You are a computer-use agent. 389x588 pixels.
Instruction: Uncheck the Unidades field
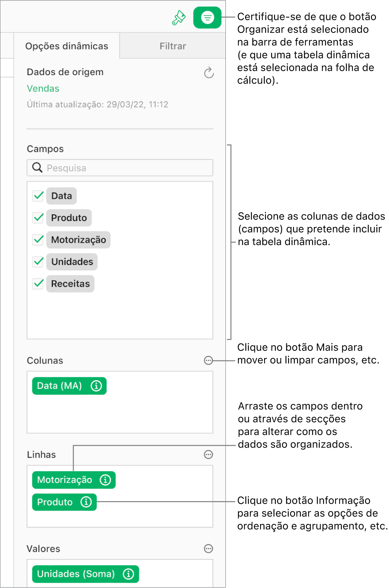coord(37,262)
